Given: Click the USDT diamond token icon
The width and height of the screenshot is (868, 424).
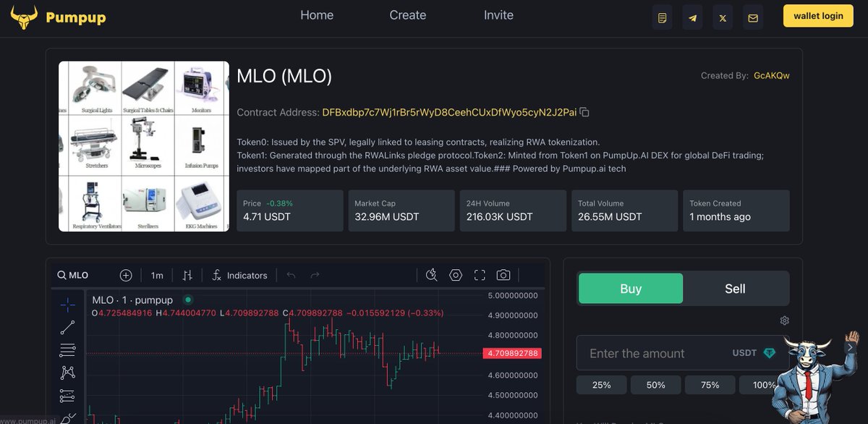Looking at the screenshot, I should [770, 353].
